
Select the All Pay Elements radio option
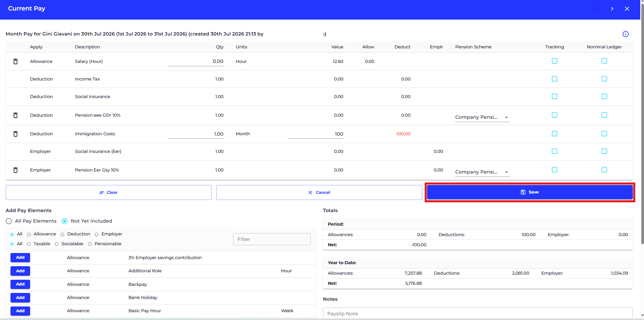[9, 221]
